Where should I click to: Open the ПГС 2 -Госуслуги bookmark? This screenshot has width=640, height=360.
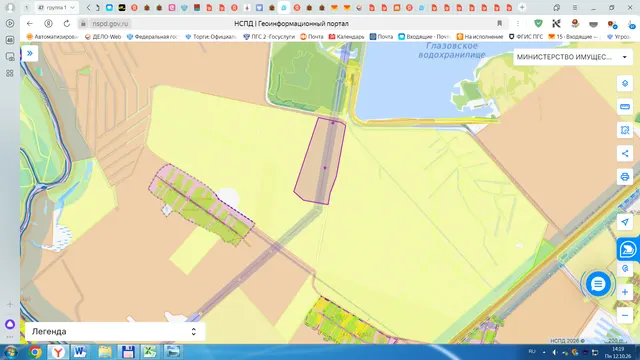pos(269,37)
